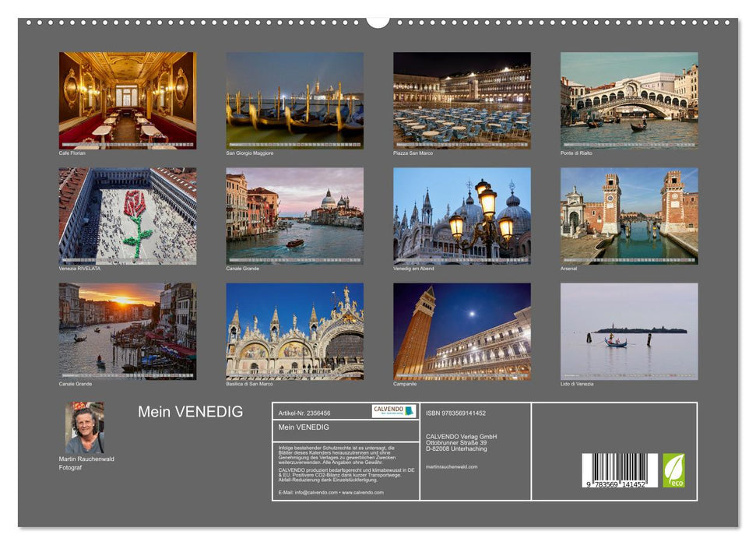Click the barcode number 9 783569 141452

pos(615,485)
